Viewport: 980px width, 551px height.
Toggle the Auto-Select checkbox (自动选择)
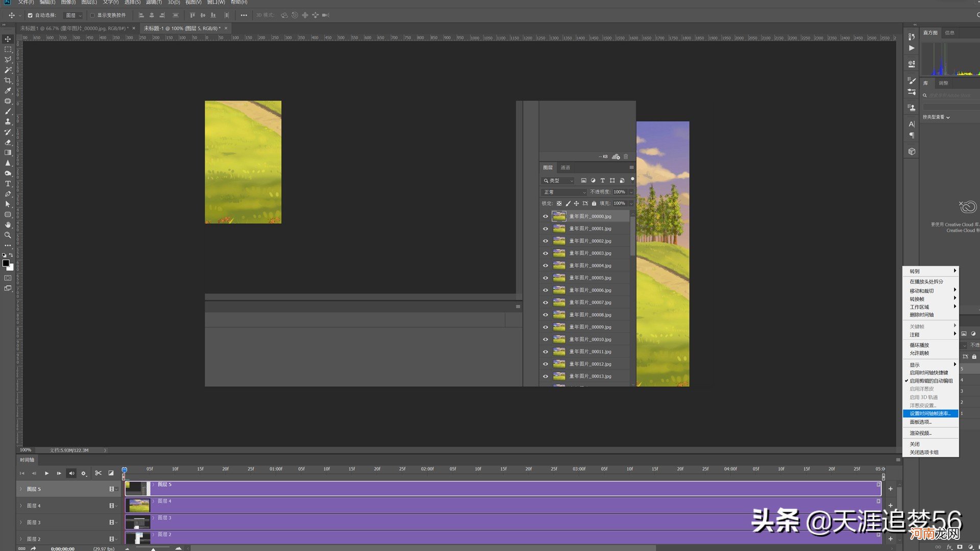pos(30,15)
